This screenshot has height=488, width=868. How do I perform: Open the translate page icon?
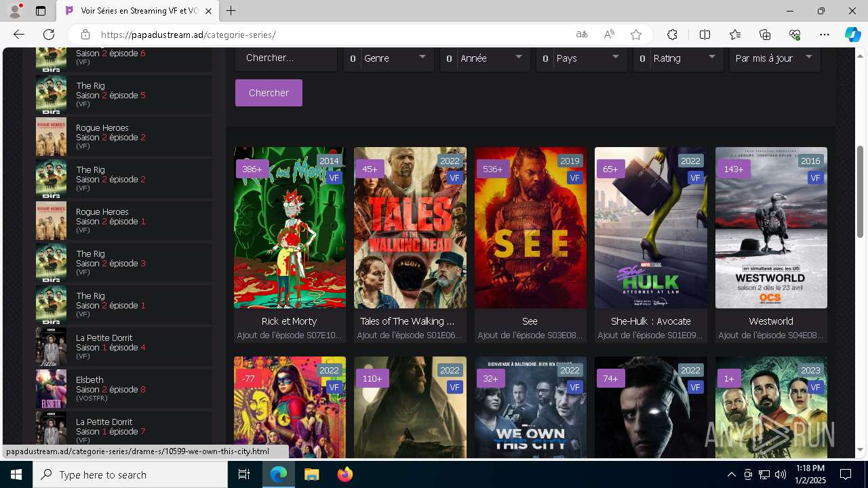582,35
